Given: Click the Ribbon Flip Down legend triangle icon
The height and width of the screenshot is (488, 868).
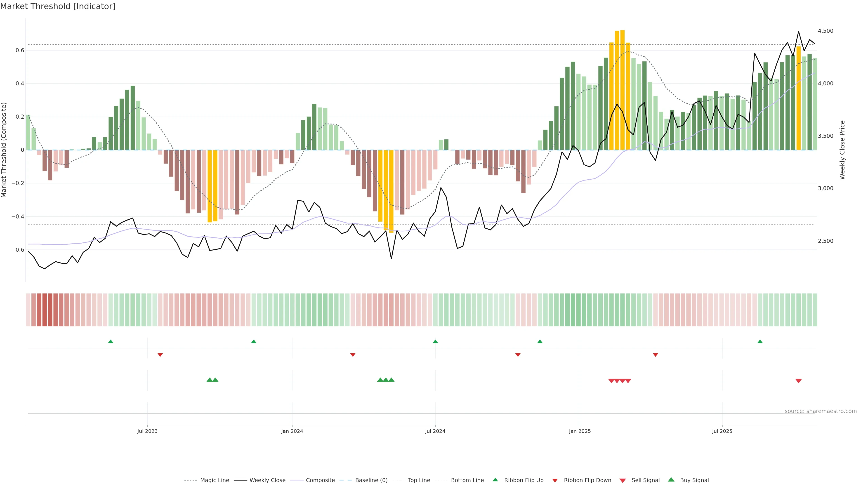Looking at the screenshot, I should (x=555, y=481).
